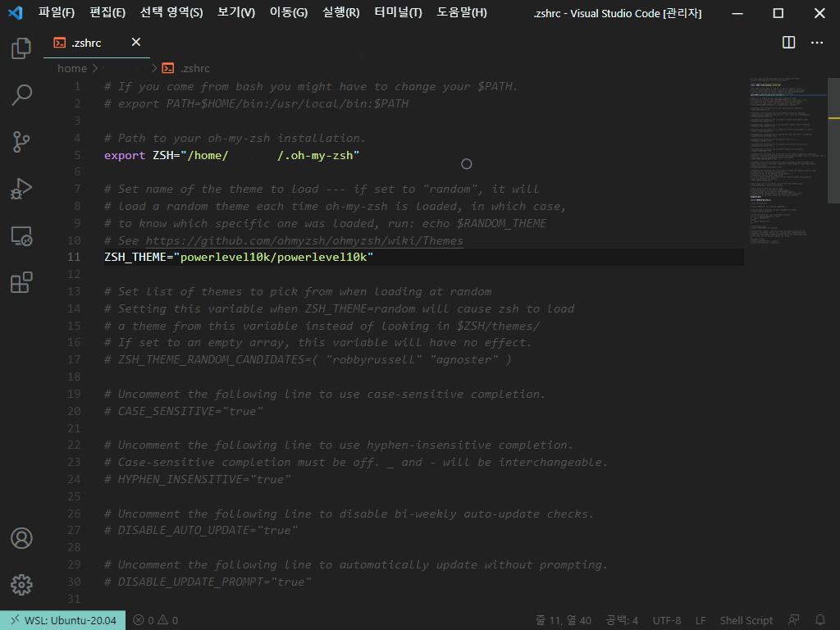Change indentation via 공백: 4
The width and height of the screenshot is (840, 630).
pyautogui.click(x=622, y=620)
